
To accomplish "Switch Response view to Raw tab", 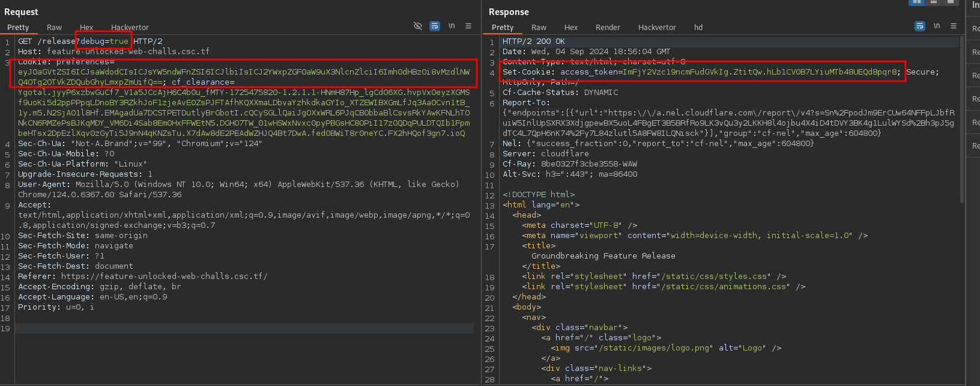I will coord(539,28).
